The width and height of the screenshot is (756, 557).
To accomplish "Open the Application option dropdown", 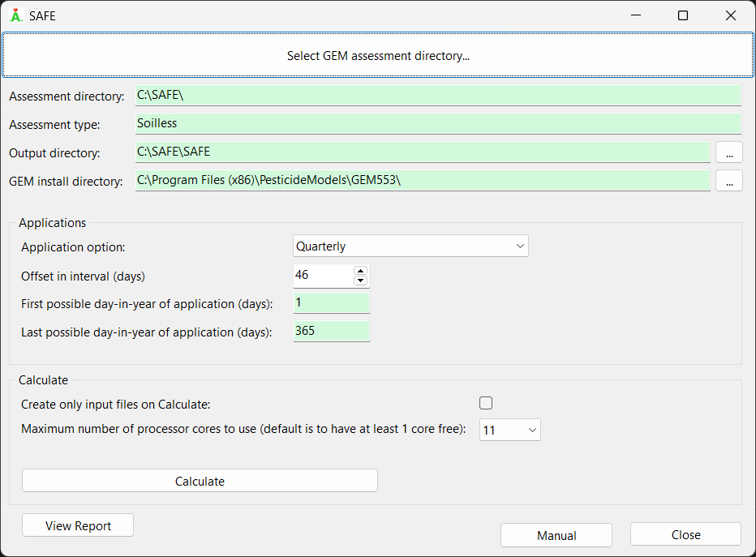I will (410, 246).
